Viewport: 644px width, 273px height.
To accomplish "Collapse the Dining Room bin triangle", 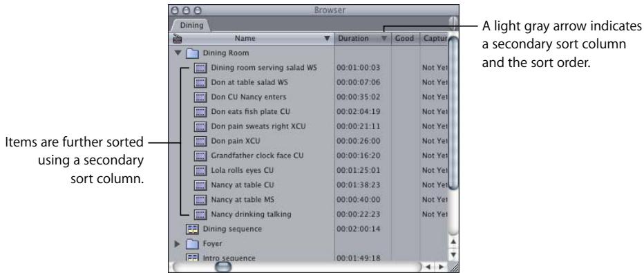I will 178,53.
